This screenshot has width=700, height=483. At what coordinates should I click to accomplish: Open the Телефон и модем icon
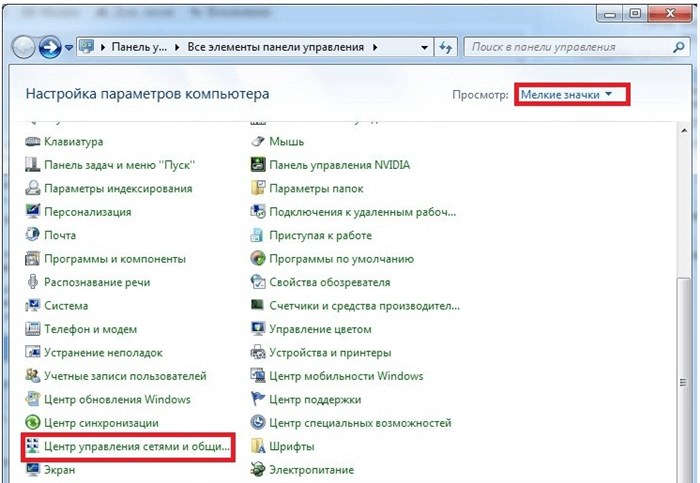pyautogui.click(x=33, y=329)
